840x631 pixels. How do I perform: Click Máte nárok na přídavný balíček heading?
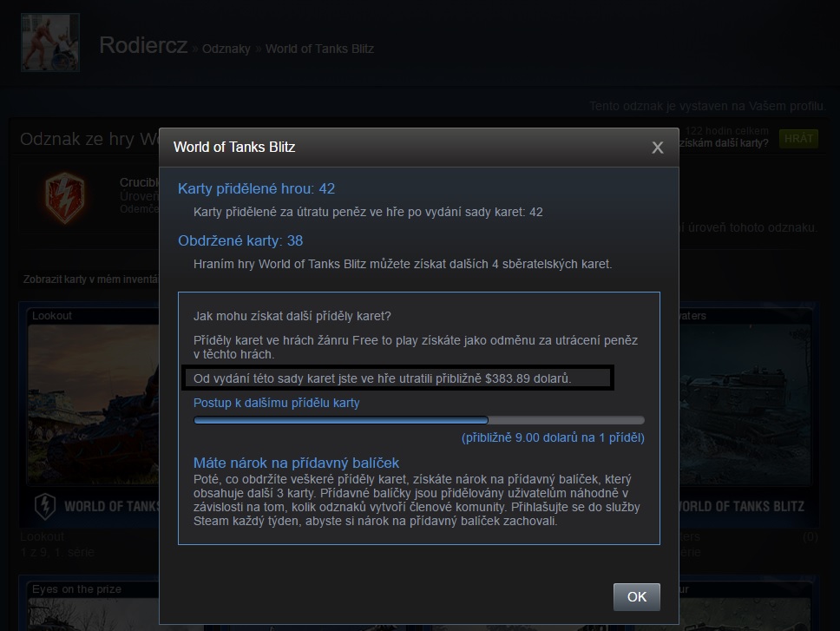[x=296, y=463]
